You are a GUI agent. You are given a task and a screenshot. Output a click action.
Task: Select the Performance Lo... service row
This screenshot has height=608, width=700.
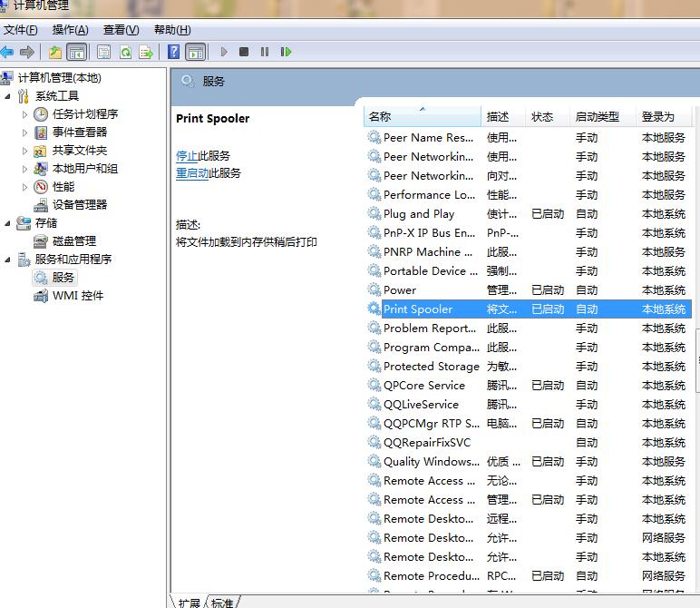point(528,195)
